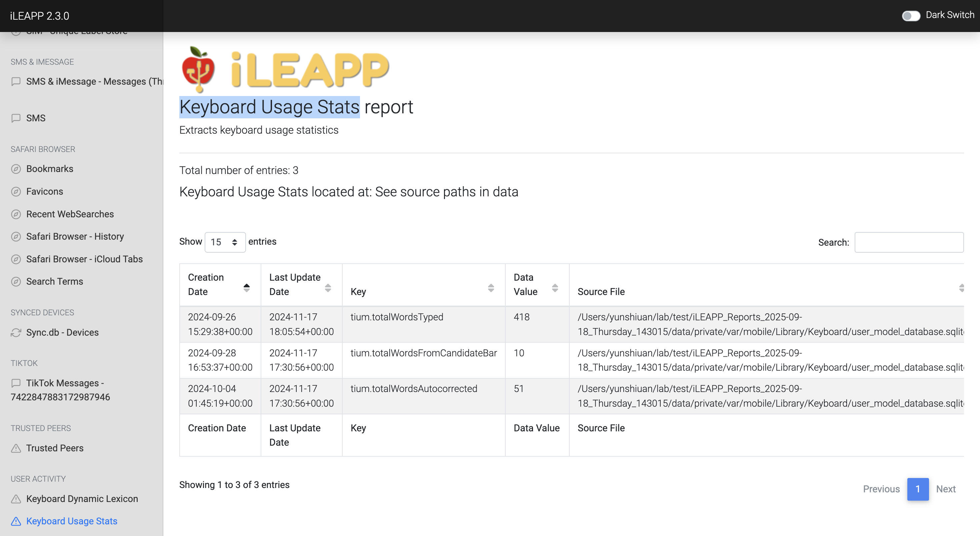Open TikTok Messages 7422847883172987946 report

tap(60, 390)
